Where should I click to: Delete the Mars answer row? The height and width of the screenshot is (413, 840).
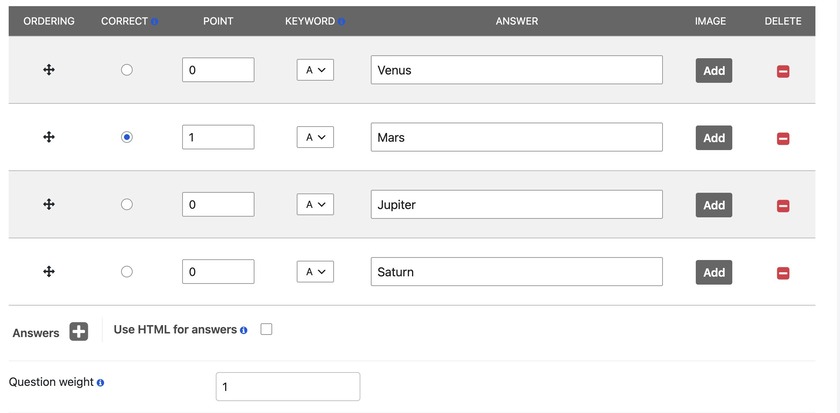pos(783,139)
